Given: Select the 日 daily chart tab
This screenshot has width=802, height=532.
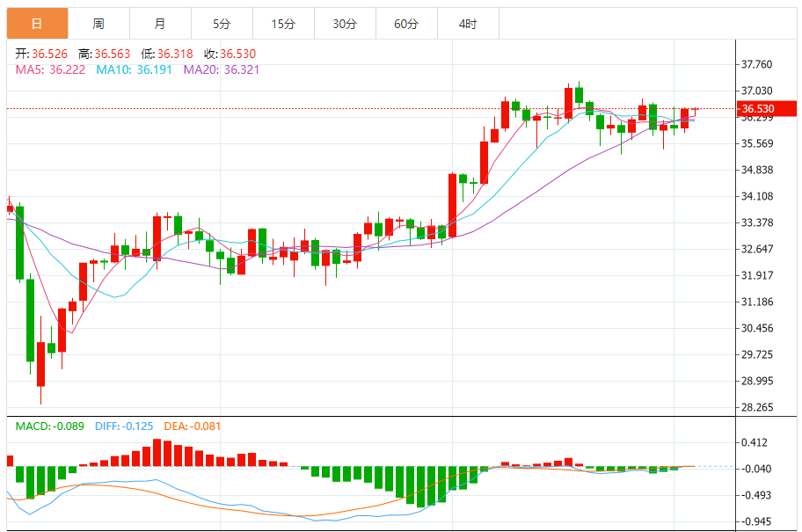Looking at the screenshot, I should 37,24.
